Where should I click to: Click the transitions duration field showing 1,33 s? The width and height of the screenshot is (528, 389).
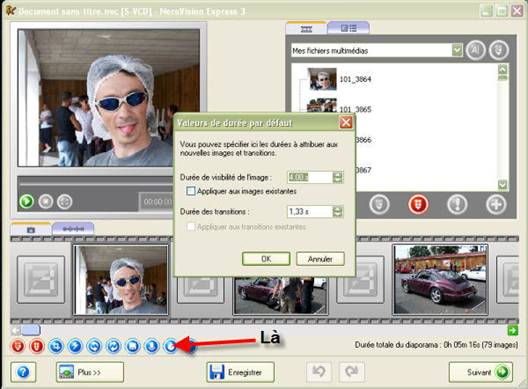[x=310, y=212]
